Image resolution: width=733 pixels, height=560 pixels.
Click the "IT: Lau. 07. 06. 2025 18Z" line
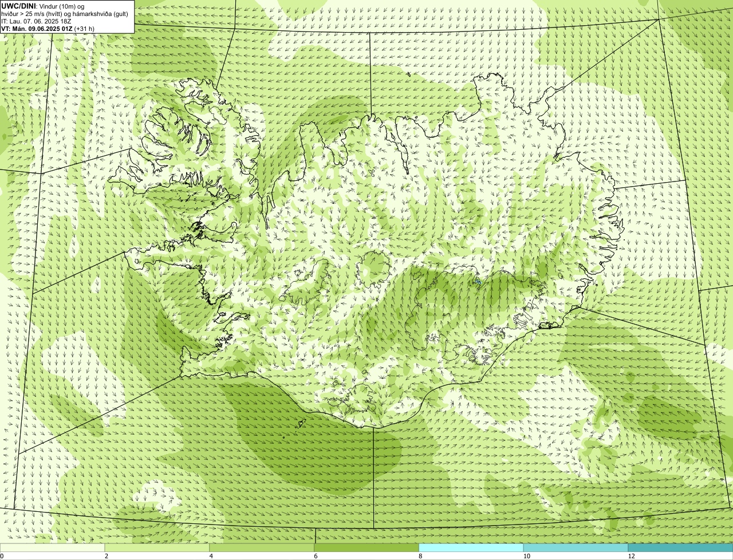(36, 21)
